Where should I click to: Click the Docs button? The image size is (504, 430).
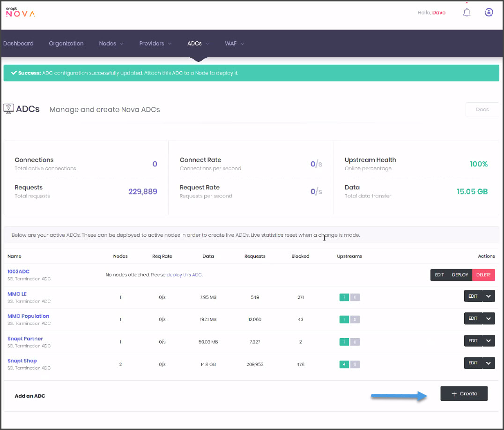tap(482, 109)
